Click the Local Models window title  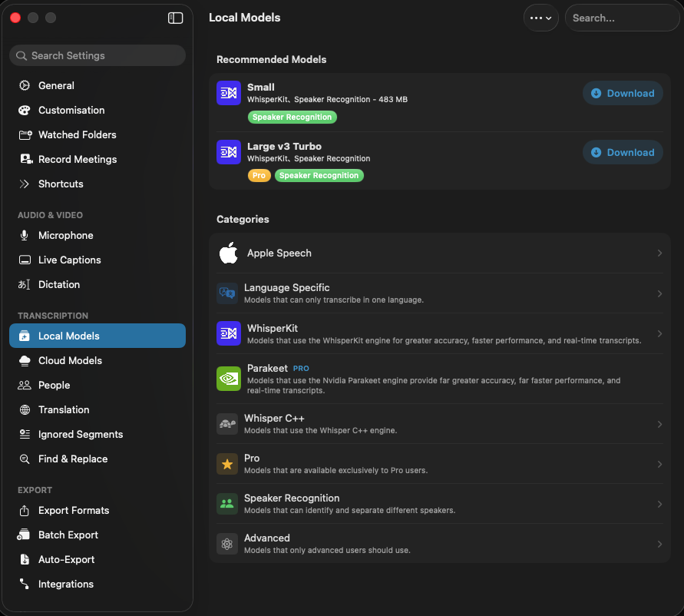coord(244,18)
